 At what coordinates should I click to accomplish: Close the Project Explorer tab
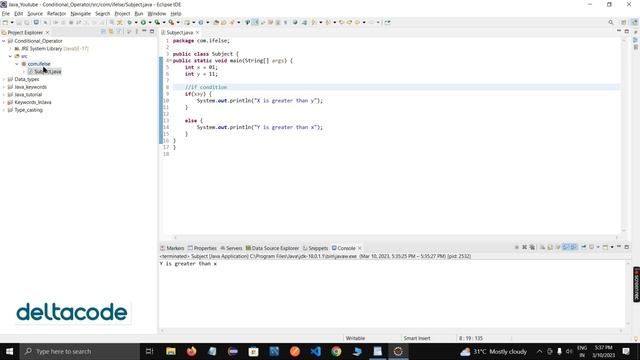(x=47, y=32)
